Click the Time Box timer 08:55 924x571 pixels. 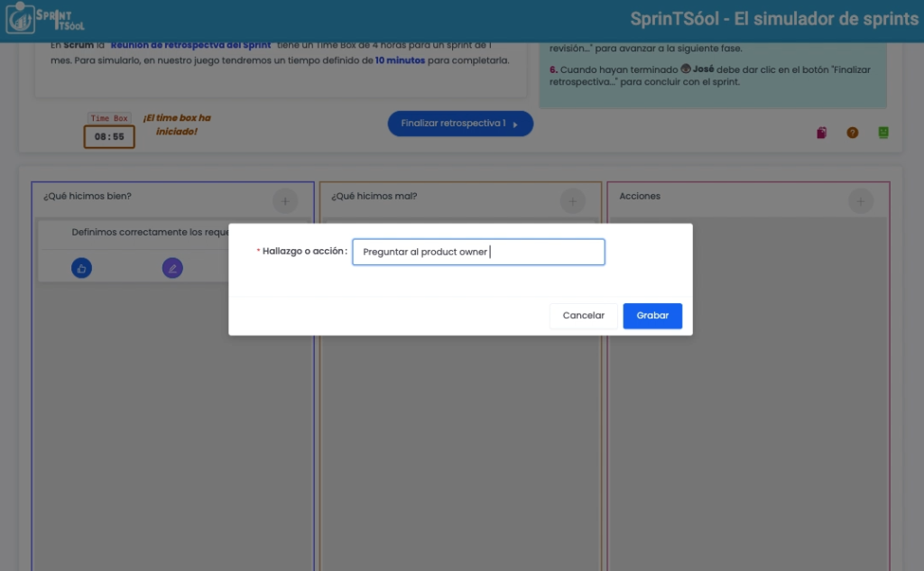[109, 137]
